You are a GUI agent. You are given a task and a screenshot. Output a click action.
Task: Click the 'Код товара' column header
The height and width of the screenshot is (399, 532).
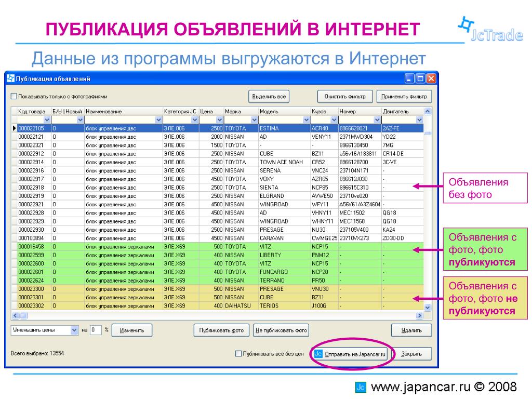pyautogui.click(x=34, y=111)
